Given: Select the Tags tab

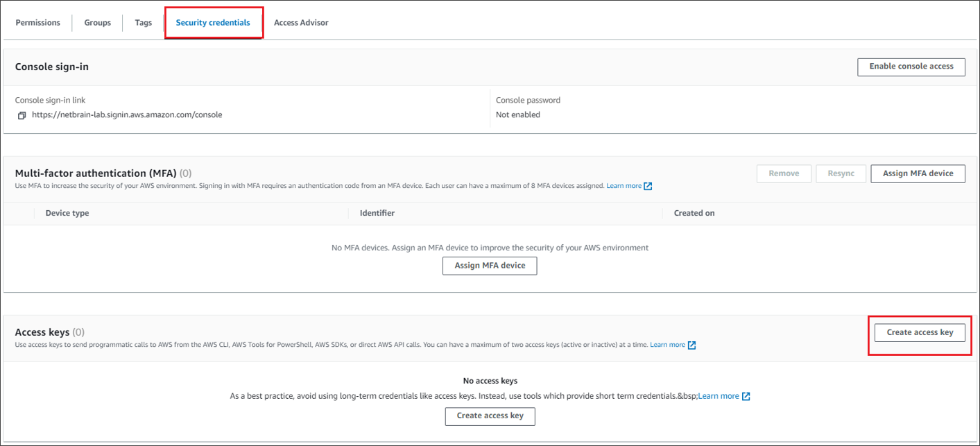Looking at the screenshot, I should click(x=144, y=23).
